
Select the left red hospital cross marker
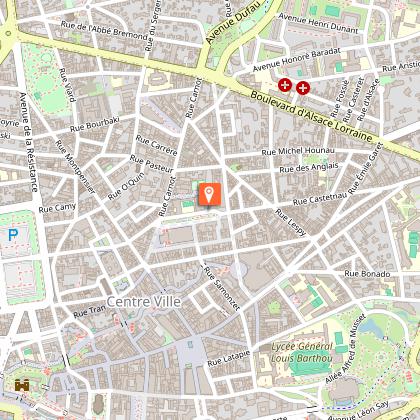[285, 85]
